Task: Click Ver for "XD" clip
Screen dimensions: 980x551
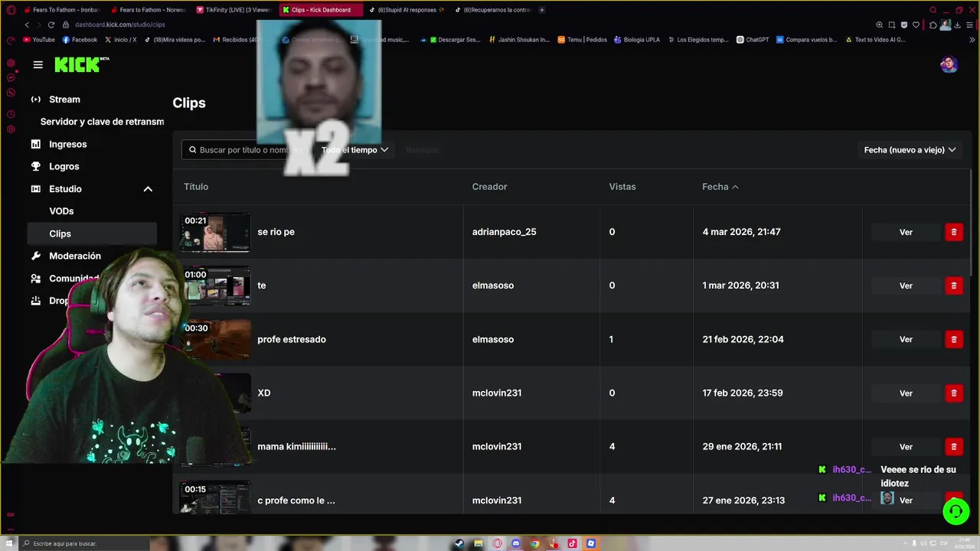Action: pyautogui.click(x=906, y=393)
